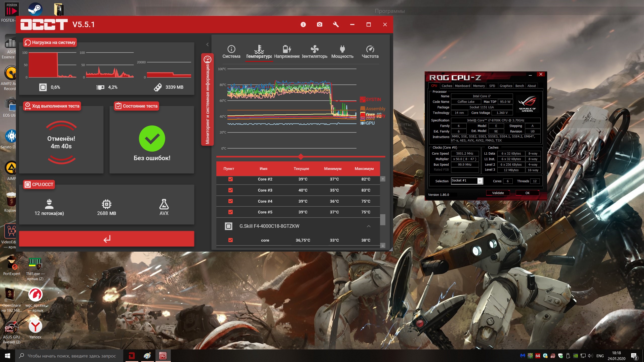Select the Система monitoring icon
Image resolution: width=644 pixels, height=362 pixels.
[x=231, y=49]
